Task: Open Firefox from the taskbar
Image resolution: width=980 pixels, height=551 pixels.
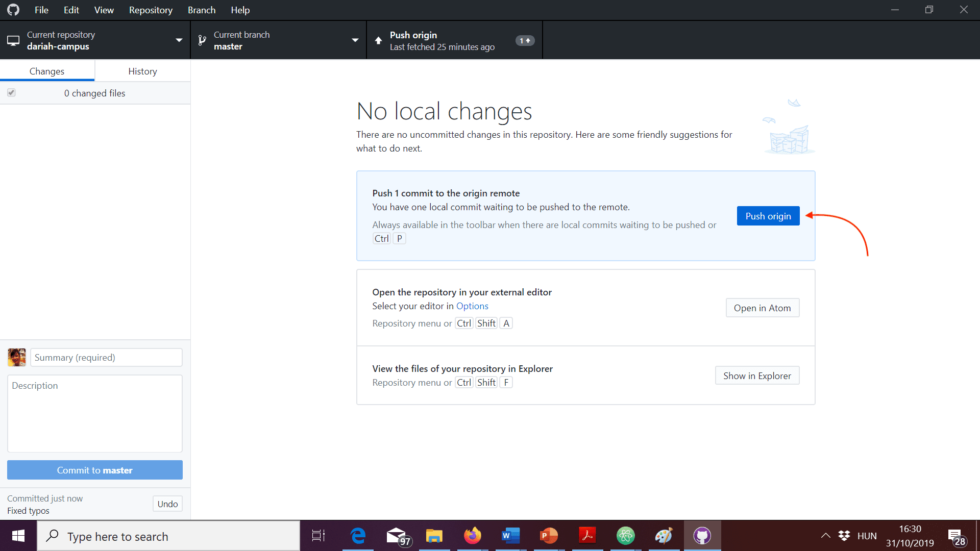Action: (x=472, y=536)
